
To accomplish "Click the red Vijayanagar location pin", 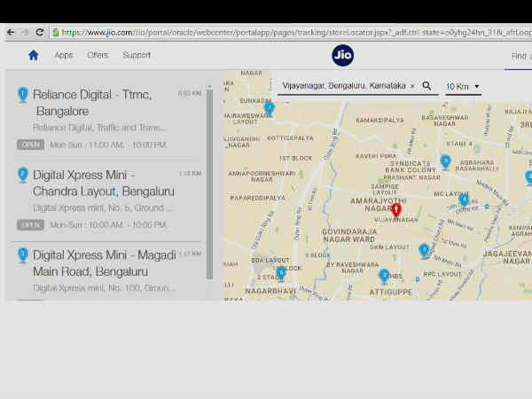I will 396,210.
